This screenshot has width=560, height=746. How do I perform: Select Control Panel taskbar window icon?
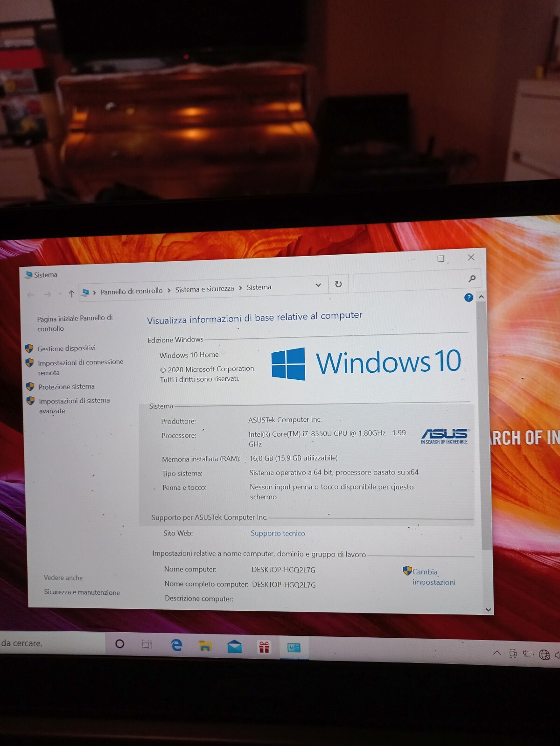click(294, 648)
